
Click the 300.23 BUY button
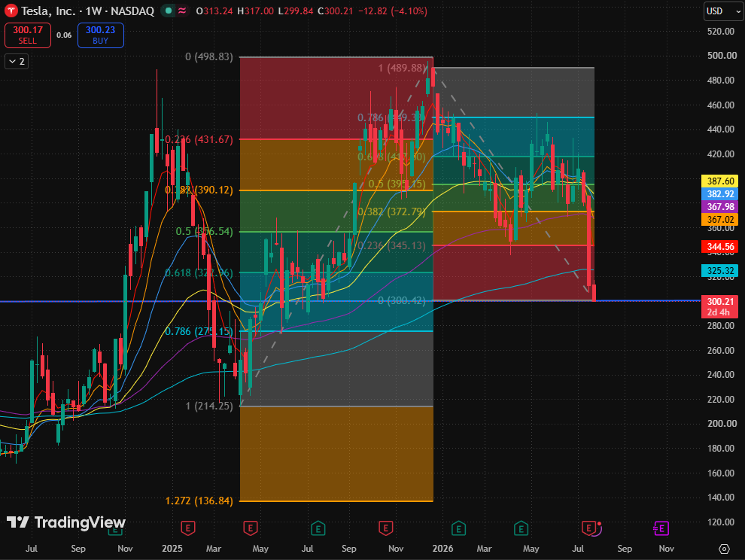pyautogui.click(x=100, y=35)
